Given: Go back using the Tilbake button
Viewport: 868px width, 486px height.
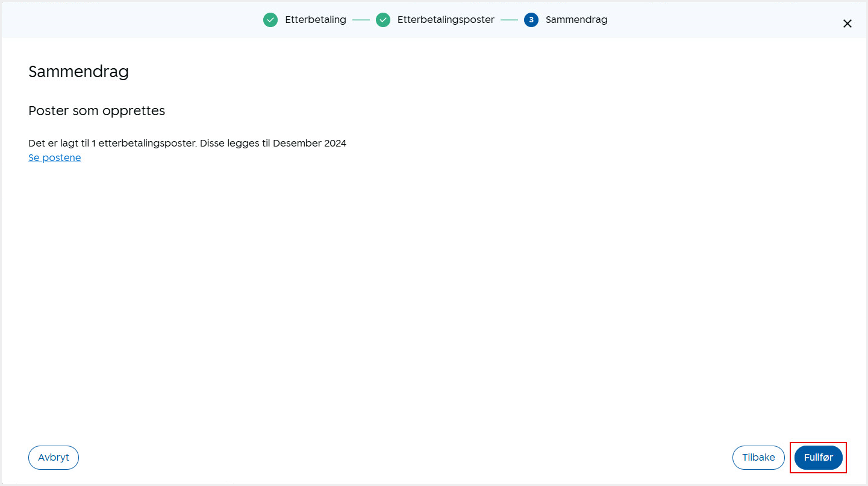Looking at the screenshot, I should 758,458.
